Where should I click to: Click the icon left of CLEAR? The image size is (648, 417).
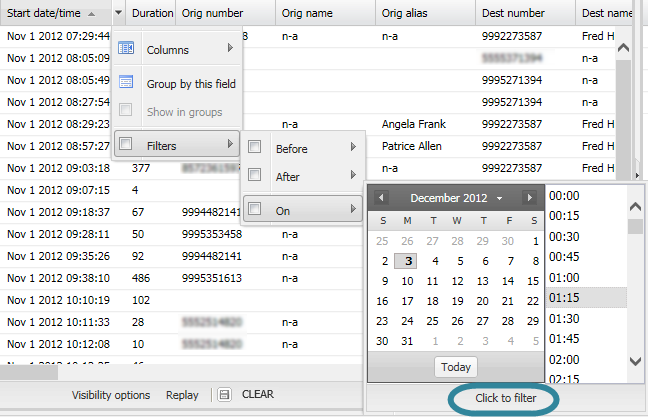[225, 395]
